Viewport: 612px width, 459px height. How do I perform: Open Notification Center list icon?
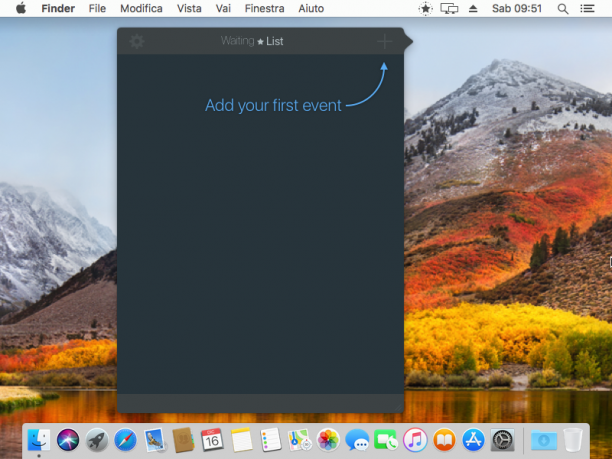587,9
